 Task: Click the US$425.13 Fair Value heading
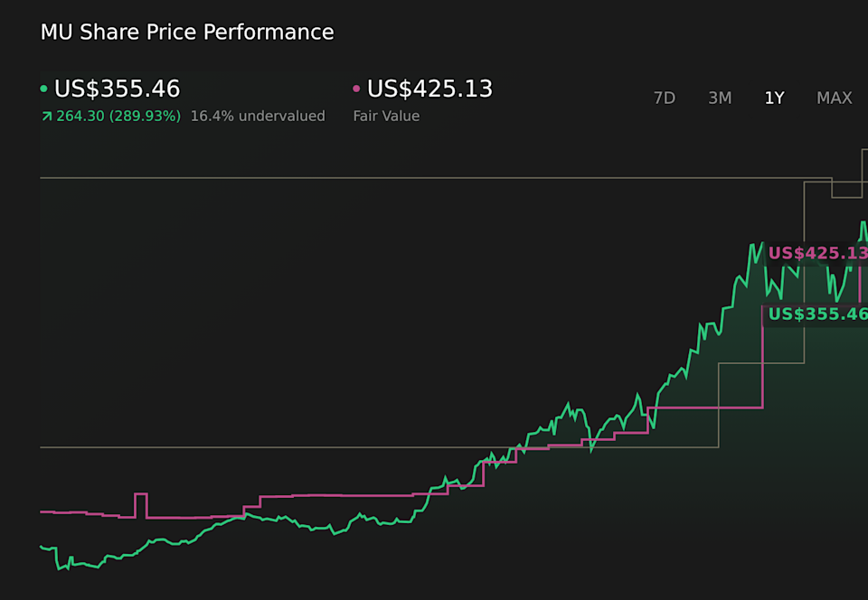point(429,89)
